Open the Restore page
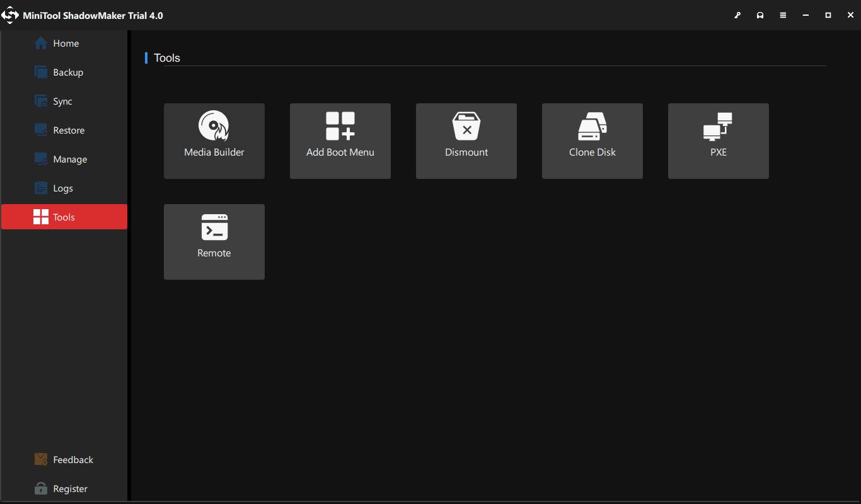 (x=64, y=130)
